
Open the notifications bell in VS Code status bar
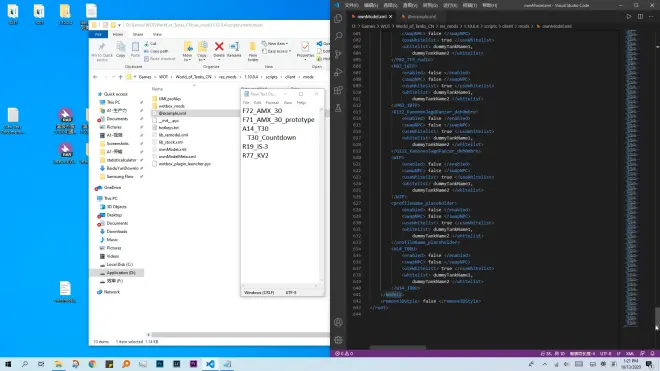click(652, 354)
